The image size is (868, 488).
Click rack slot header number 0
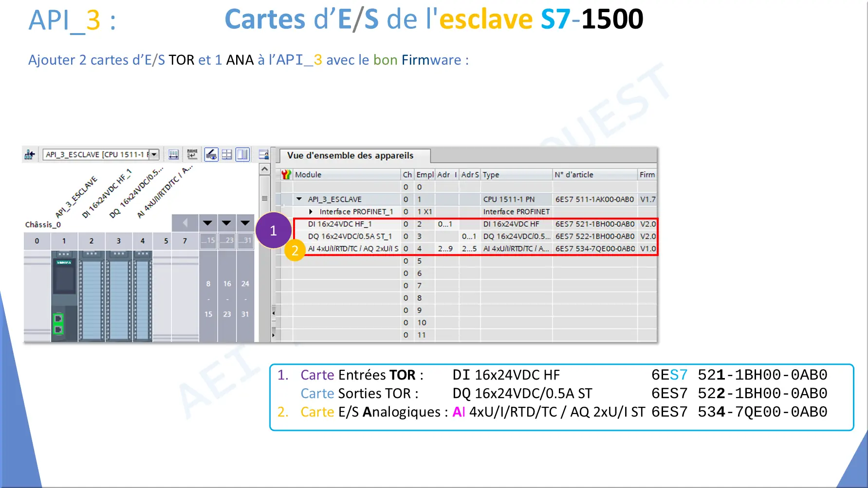(37, 241)
